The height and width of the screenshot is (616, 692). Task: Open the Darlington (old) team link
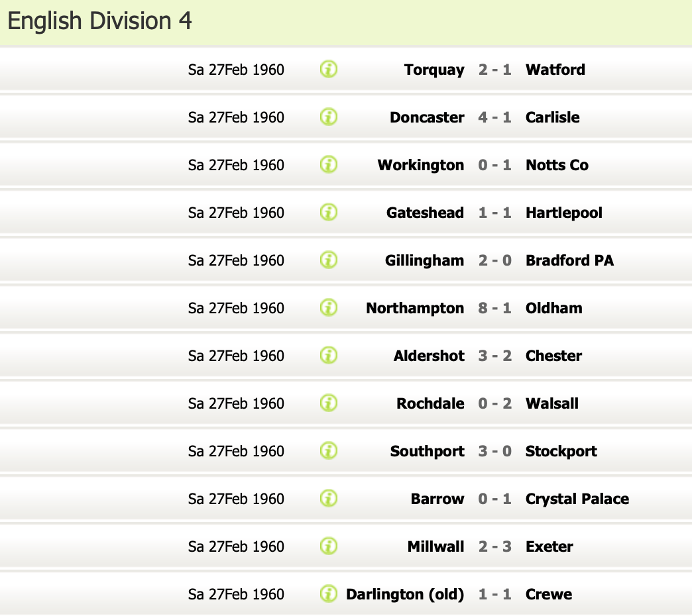pyautogui.click(x=405, y=594)
